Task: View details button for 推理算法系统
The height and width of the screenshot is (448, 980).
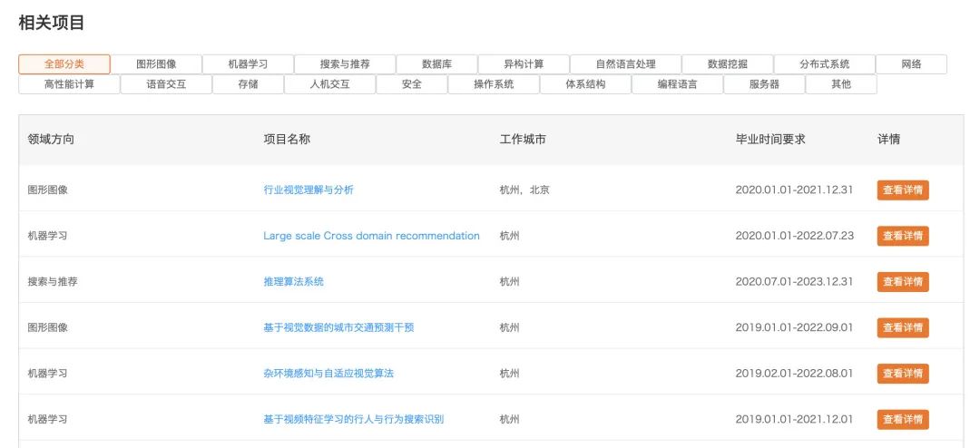Action: tap(903, 282)
